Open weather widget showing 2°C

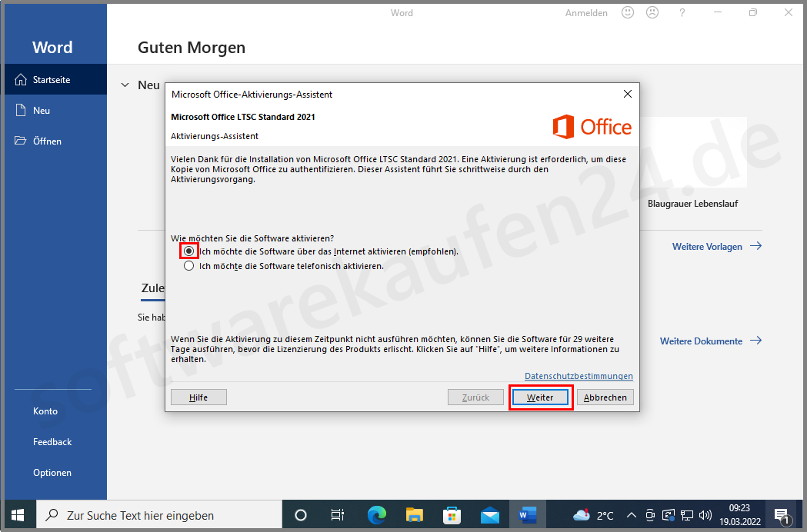point(593,515)
